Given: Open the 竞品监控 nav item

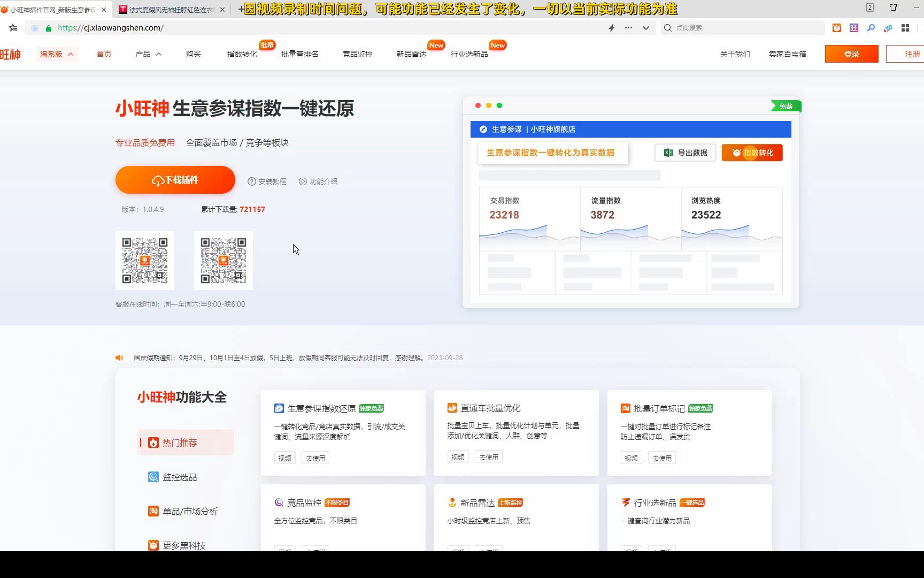Looking at the screenshot, I should [357, 54].
